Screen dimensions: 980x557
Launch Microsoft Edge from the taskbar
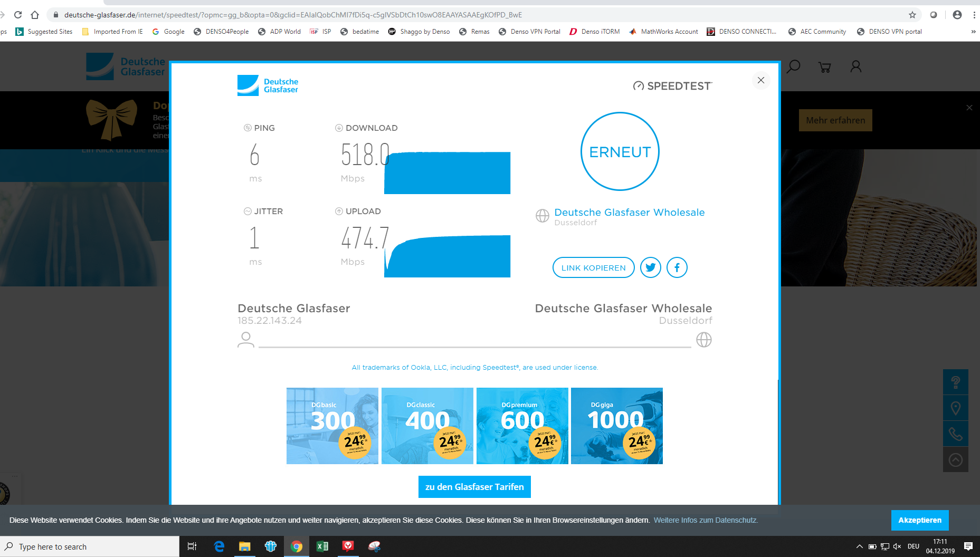pos(219,546)
